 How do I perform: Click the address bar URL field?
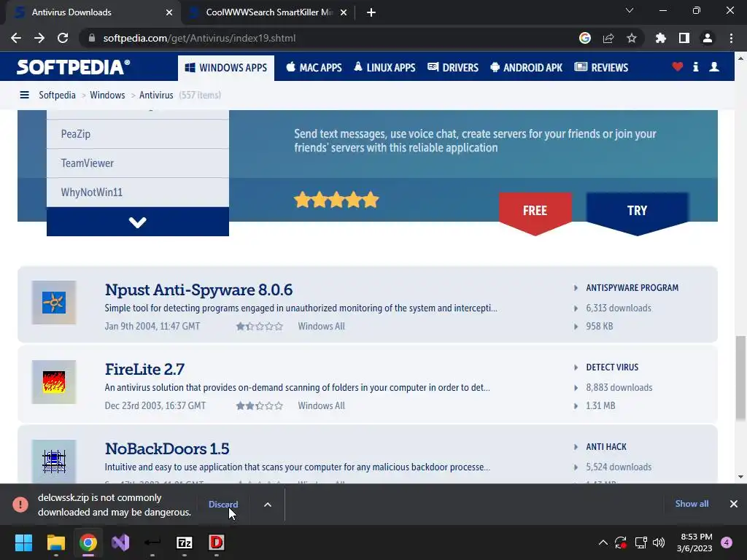329,38
